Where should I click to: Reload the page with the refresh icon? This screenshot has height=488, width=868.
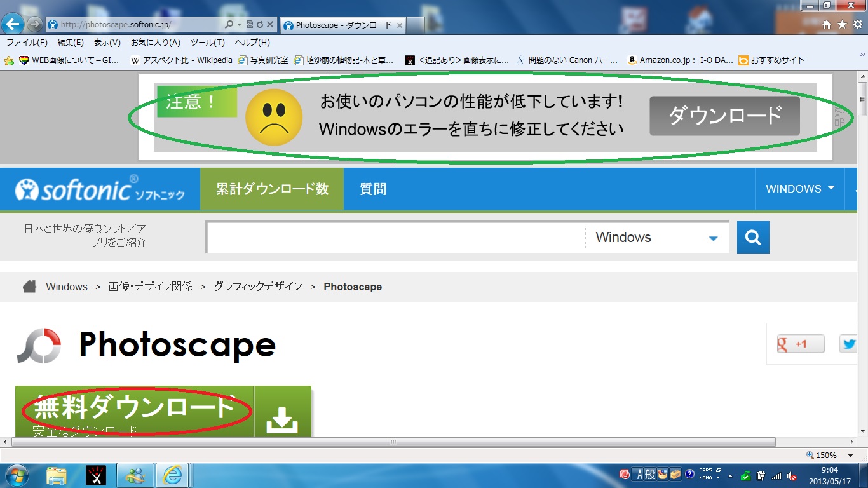(x=260, y=25)
